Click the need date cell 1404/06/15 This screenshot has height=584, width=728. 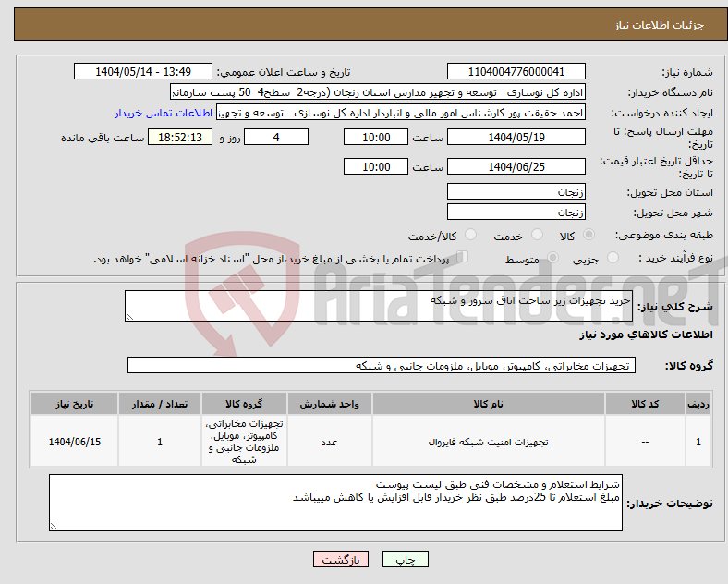74,442
